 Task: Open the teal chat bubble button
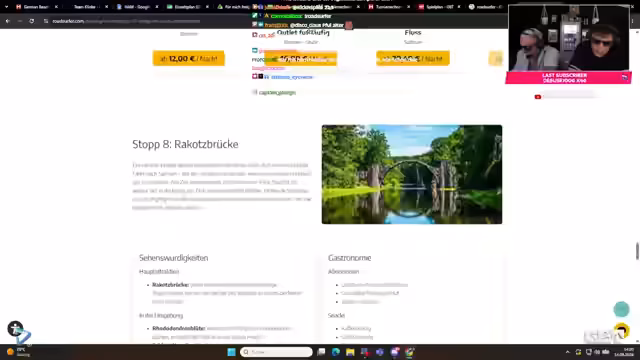tap(621, 309)
